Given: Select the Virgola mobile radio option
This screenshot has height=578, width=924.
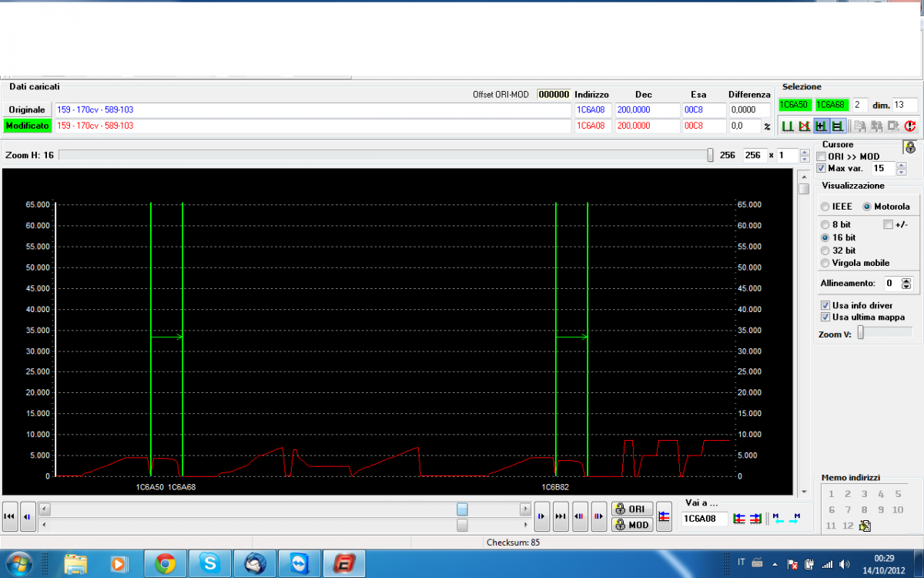Looking at the screenshot, I should [x=825, y=263].
